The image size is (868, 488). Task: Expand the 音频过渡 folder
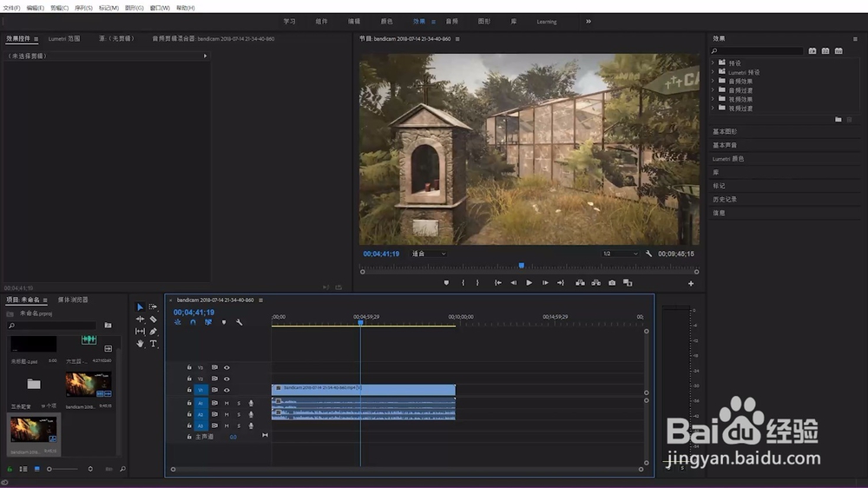[713, 89]
